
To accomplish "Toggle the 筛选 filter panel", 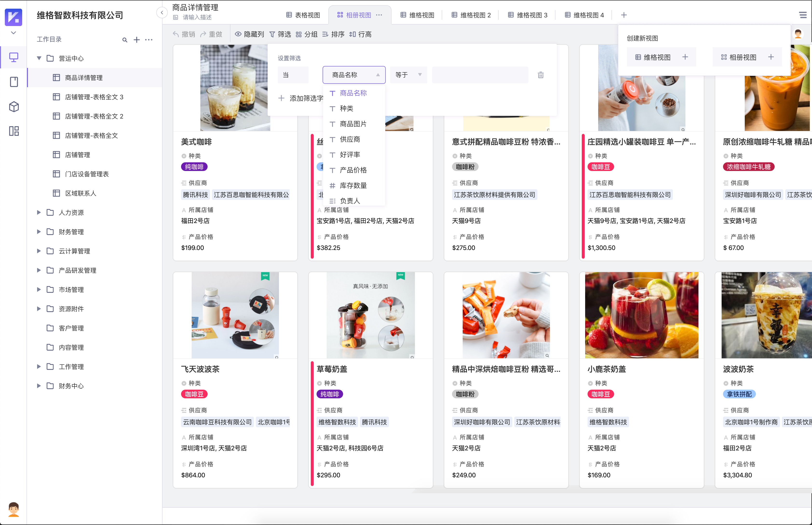I will (280, 34).
